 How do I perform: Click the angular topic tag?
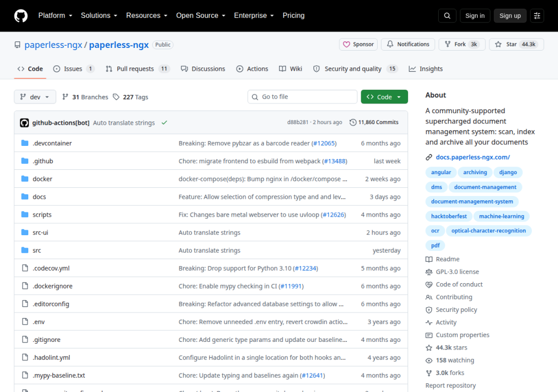pyautogui.click(x=441, y=173)
